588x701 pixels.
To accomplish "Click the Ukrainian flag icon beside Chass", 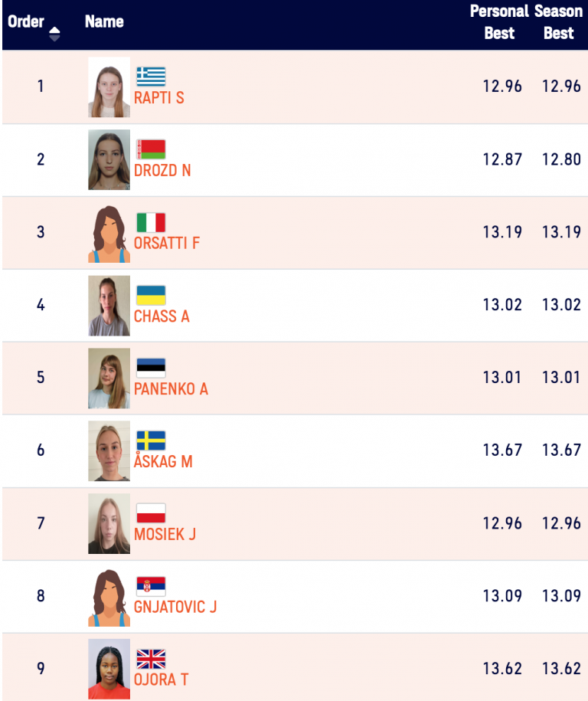I will pyautogui.click(x=151, y=295).
